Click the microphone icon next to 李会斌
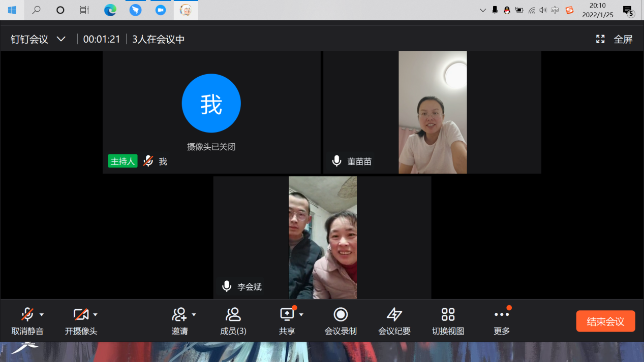 coord(227,286)
